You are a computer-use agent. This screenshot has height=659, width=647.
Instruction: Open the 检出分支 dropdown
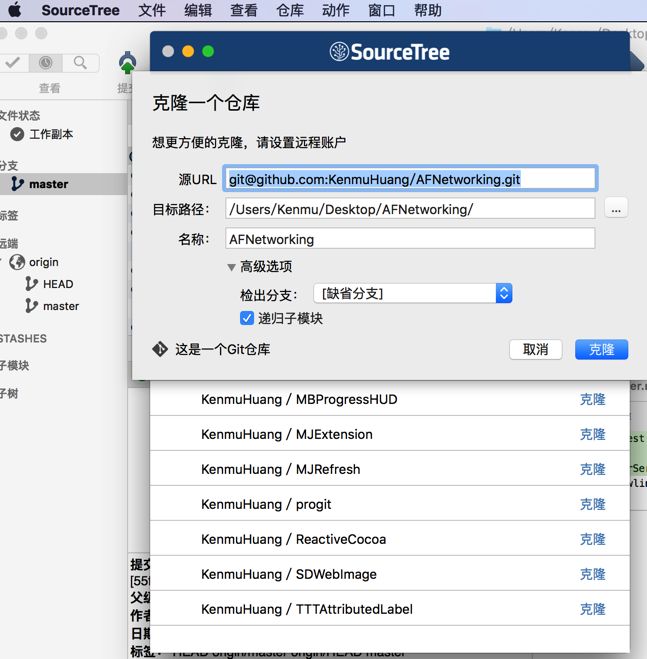[412, 293]
